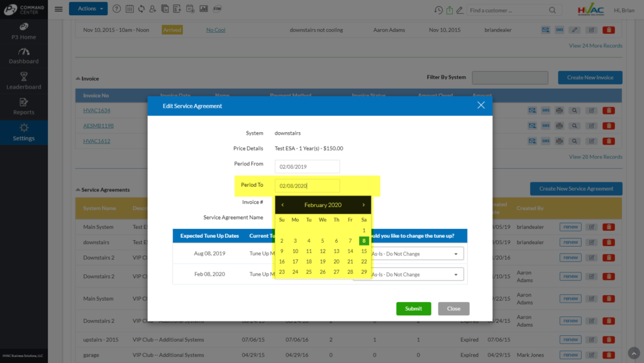The width and height of the screenshot is (644, 363).
Task: Open the Actions dropdown menu
Action: tap(88, 8)
